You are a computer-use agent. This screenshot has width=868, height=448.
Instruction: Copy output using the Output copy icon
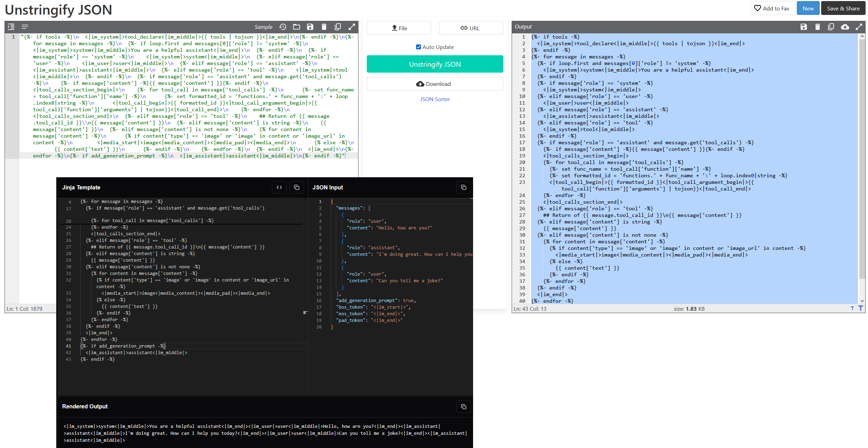831,27
